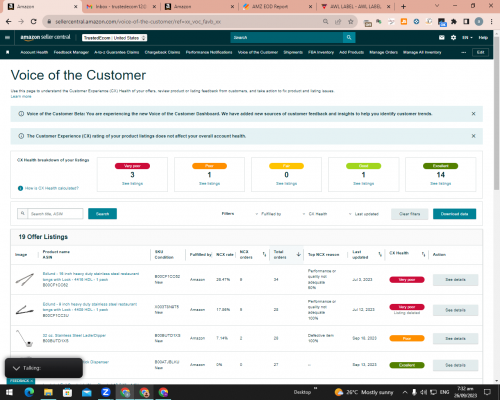Click Clear filters button

[x=410, y=214]
